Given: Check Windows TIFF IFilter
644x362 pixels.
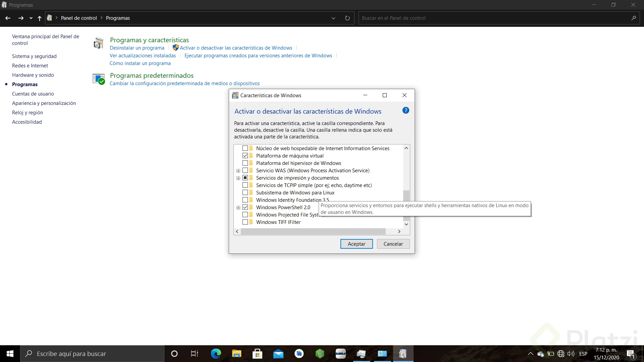Looking at the screenshot, I should pyautogui.click(x=245, y=222).
